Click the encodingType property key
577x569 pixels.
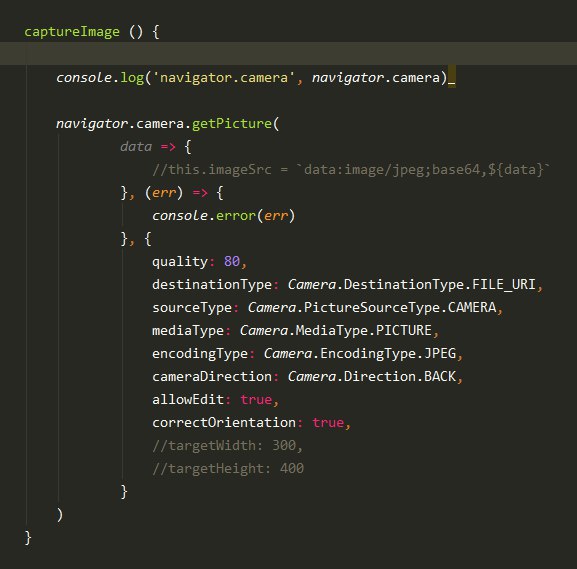point(200,354)
